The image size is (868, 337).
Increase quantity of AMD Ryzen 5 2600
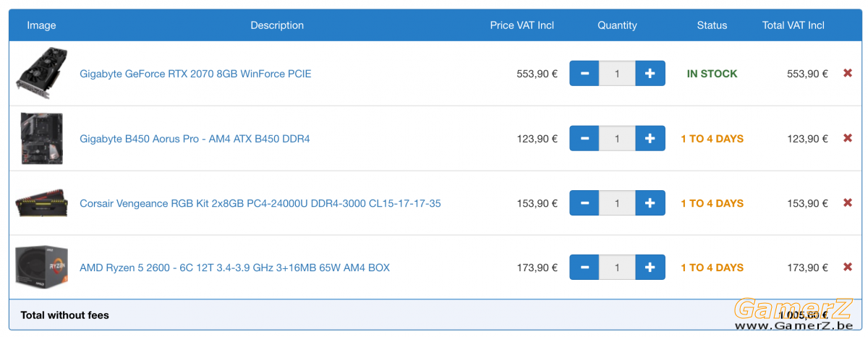(x=650, y=268)
